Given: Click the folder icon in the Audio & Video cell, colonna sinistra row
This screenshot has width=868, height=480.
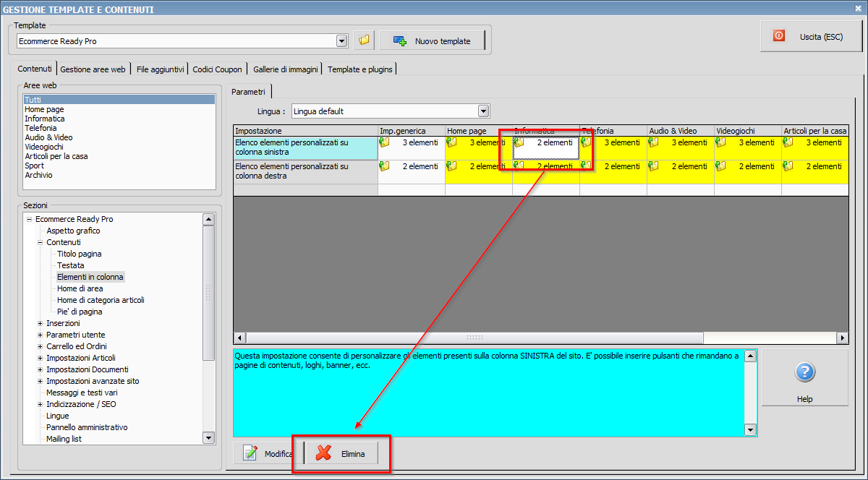Looking at the screenshot, I should [x=654, y=142].
